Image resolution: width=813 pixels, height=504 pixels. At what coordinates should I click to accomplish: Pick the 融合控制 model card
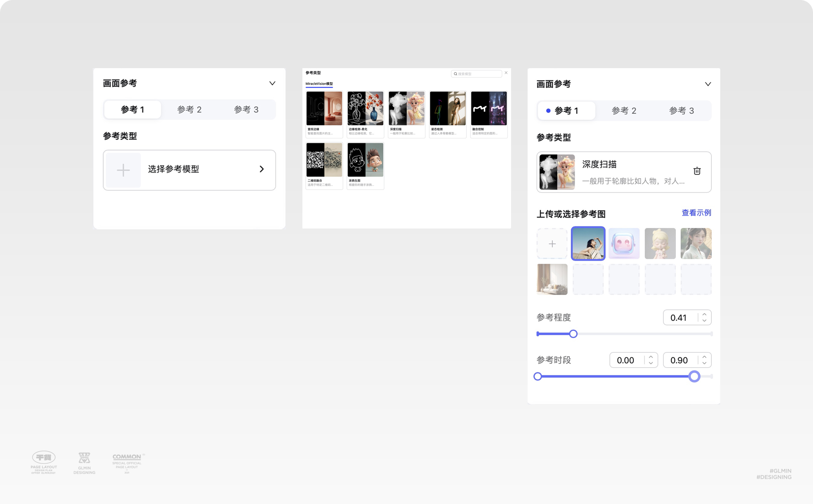point(489,114)
